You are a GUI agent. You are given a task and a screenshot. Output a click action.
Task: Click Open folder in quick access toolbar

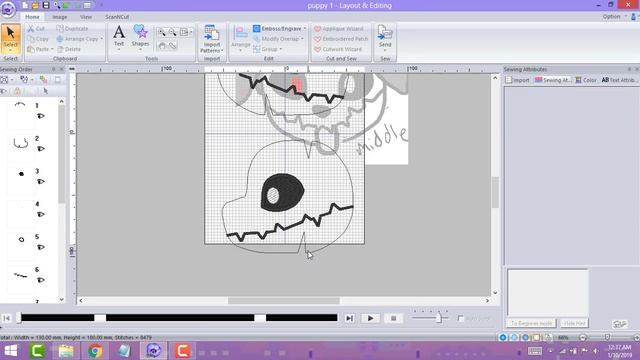coord(35,5)
